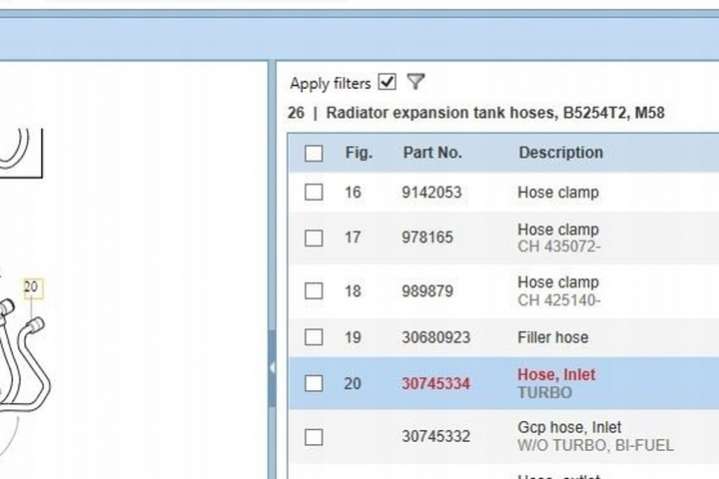Check the box for Fig. 16 row
Viewport: 719px width, 479px height.
314,192
